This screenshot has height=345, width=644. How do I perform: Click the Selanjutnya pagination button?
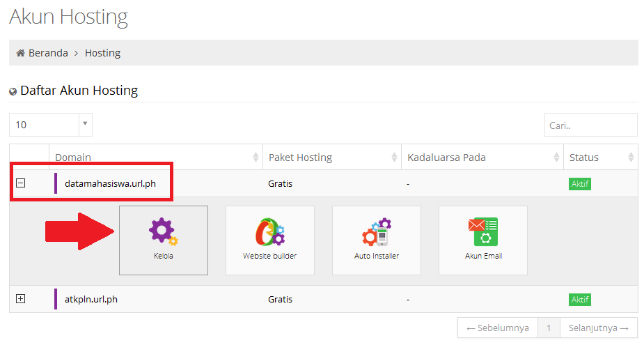coord(598,328)
